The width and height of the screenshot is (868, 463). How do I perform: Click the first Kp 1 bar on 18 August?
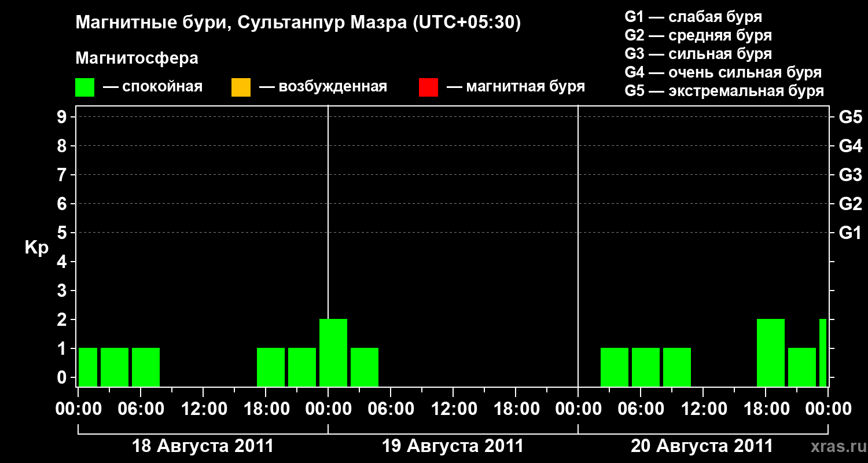(88, 367)
